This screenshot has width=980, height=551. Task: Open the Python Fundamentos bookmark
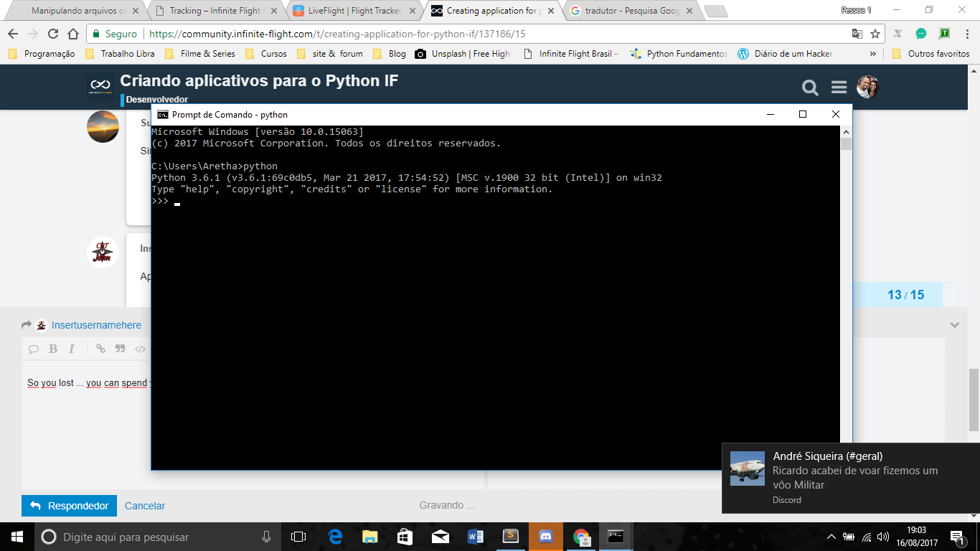tap(679, 54)
